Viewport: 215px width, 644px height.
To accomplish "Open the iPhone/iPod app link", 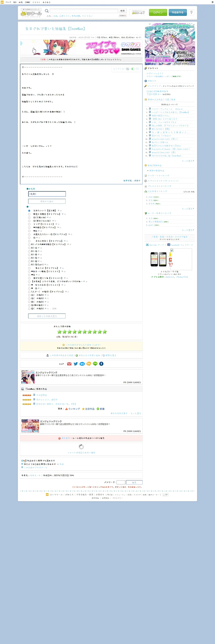I will coord(182,277).
